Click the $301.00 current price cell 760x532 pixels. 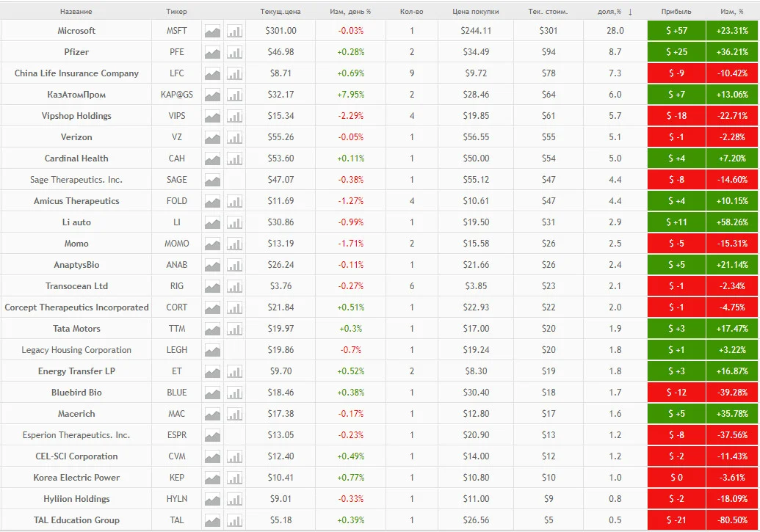(x=281, y=31)
